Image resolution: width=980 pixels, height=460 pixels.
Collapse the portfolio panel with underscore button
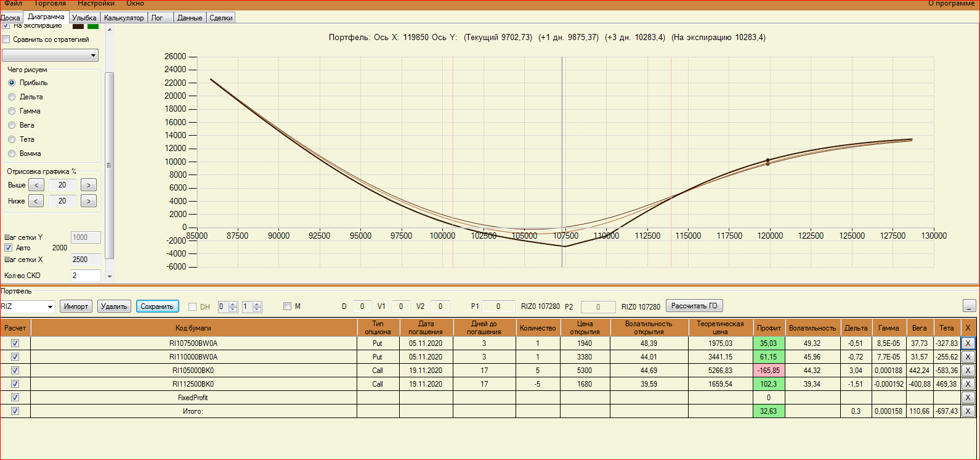[969, 306]
